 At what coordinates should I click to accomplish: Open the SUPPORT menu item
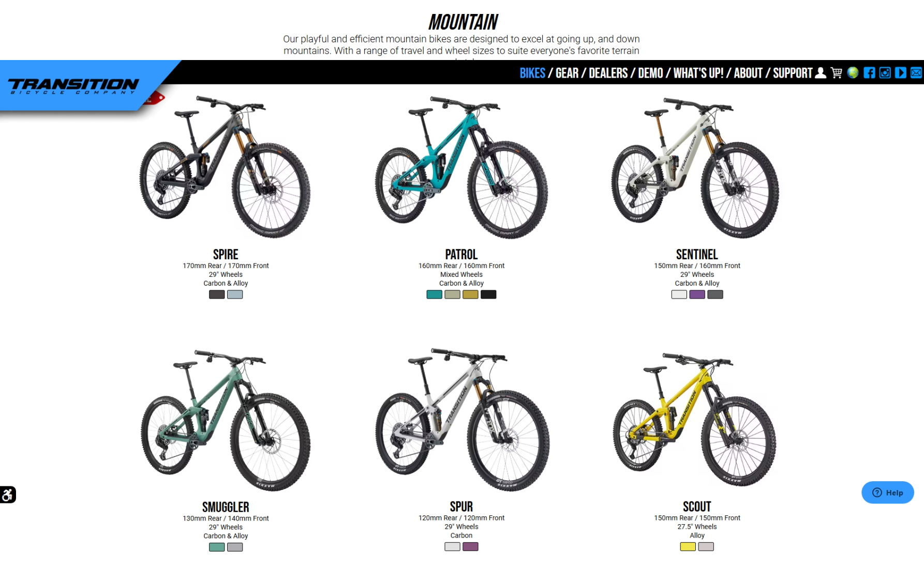(x=793, y=73)
